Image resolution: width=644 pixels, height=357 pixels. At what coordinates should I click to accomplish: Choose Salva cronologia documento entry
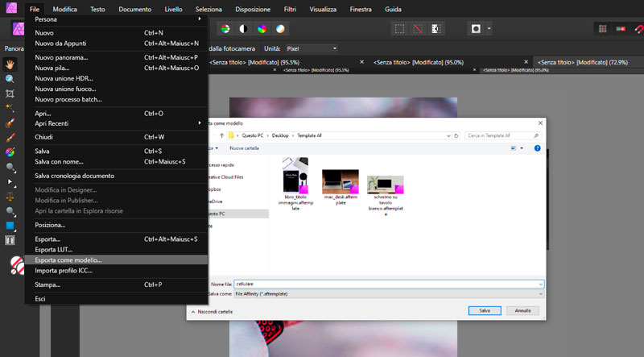[116, 176]
